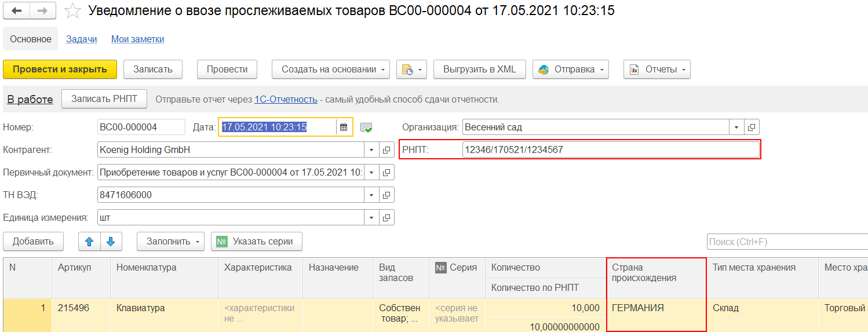Select the Клавиатура cell
This screenshot has height=332, width=868.
[164, 315]
